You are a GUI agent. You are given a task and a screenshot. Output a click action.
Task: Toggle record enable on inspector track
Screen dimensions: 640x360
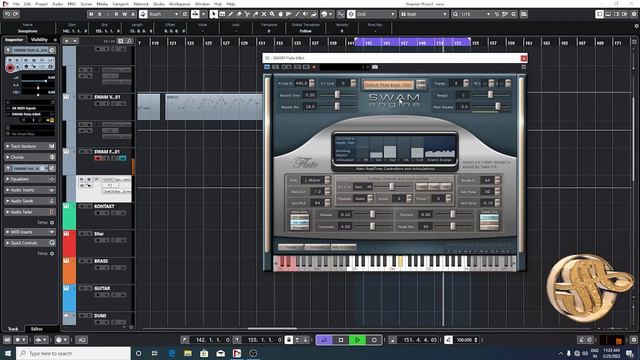10,68
